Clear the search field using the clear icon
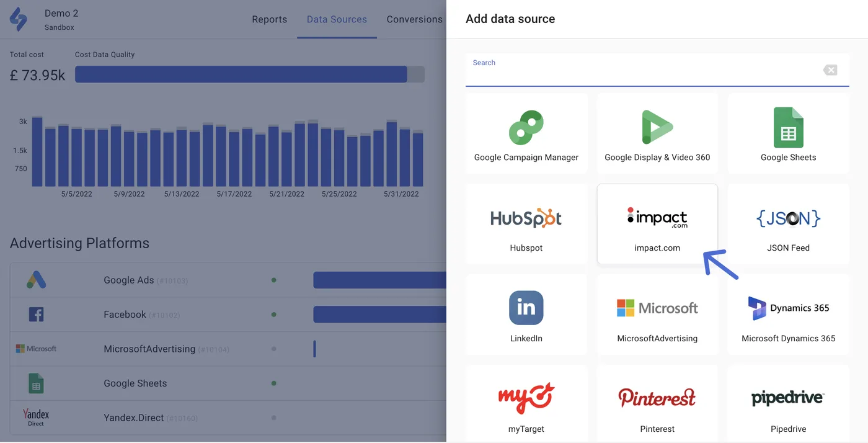 pyautogui.click(x=830, y=69)
